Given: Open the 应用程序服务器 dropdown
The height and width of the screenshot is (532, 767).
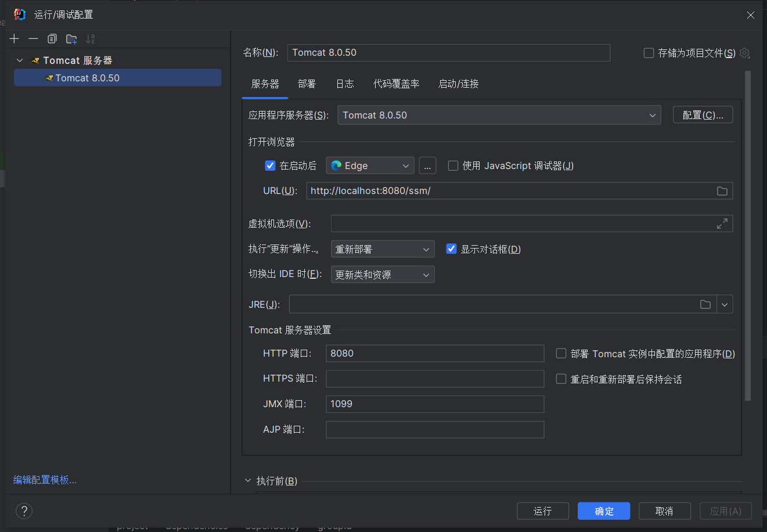Looking at the screenshot, I should 499,115.
